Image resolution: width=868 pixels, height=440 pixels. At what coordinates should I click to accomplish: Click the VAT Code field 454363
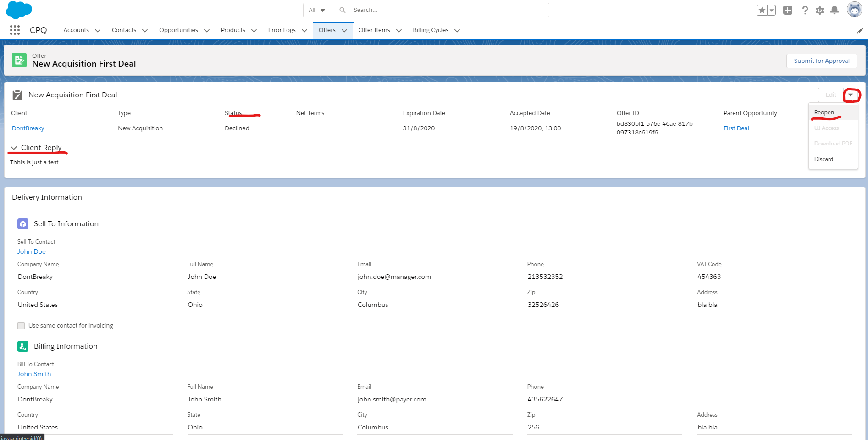coord(774,277)
